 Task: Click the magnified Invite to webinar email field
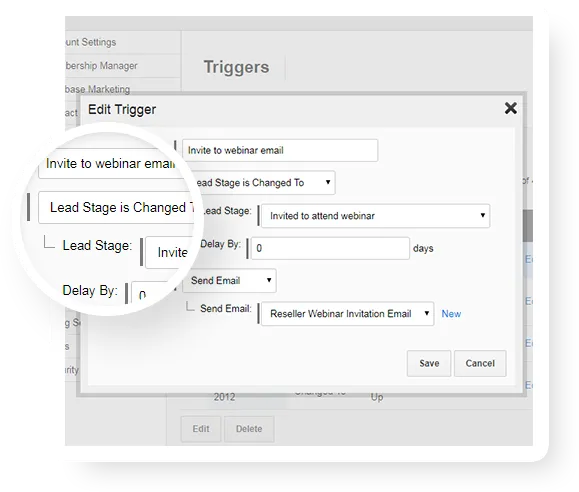tap(110, 164)
